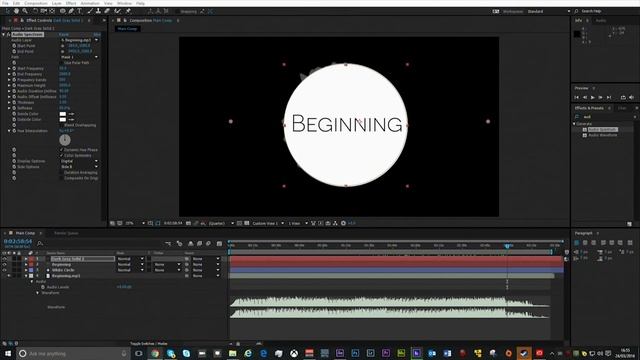Click stopwatch for Maximum Height
The height and width of the screenshot is (360, 640).
(x=14, y=86)
